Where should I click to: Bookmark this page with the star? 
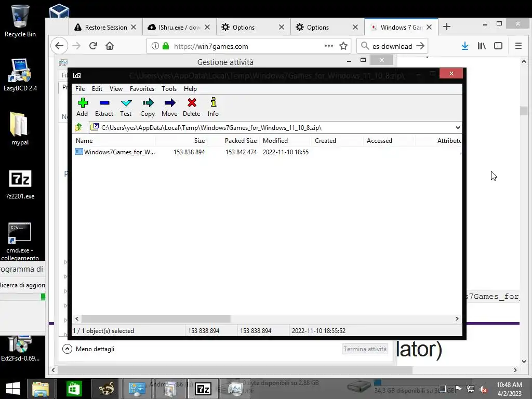click(x=343, y=46)
